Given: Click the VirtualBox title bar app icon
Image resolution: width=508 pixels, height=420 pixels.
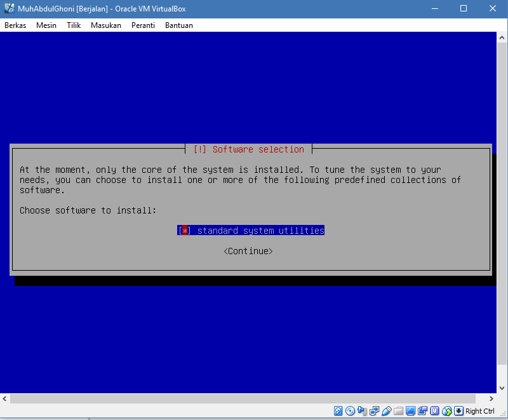Looking at the screenshot, I should [10, 8].
